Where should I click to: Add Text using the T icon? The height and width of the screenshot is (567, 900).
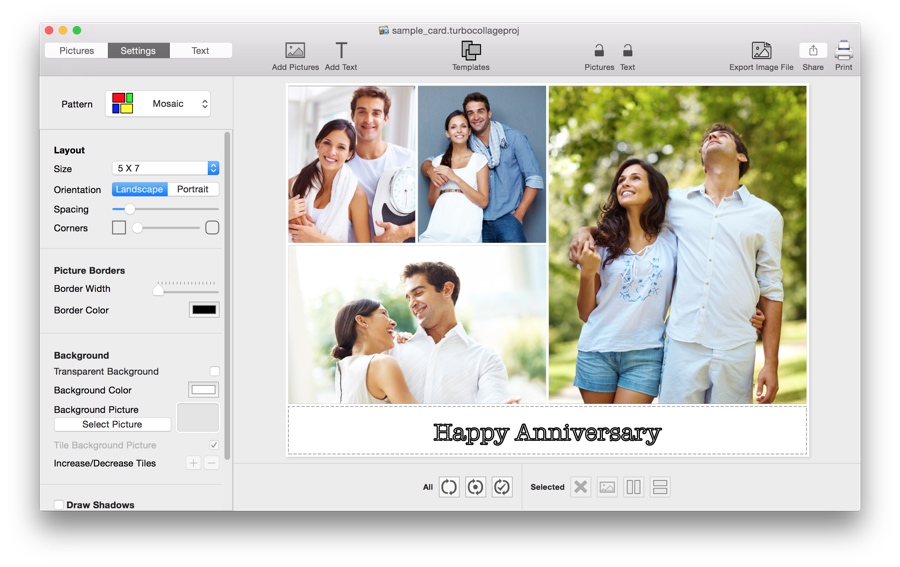(341, 56)
